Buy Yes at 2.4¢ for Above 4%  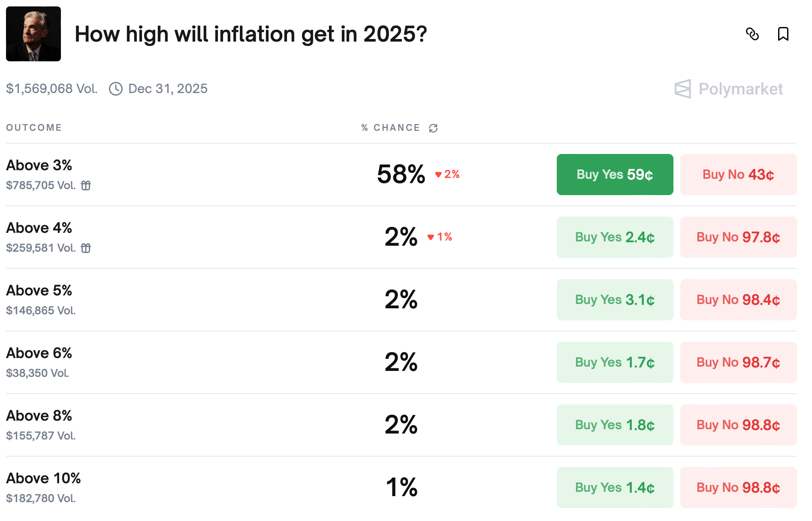615,237
